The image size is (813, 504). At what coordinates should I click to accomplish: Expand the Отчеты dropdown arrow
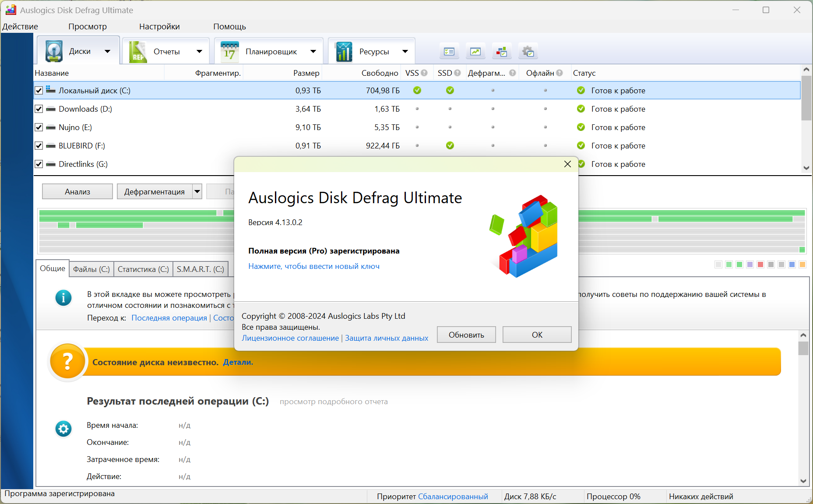pos(199,51)
